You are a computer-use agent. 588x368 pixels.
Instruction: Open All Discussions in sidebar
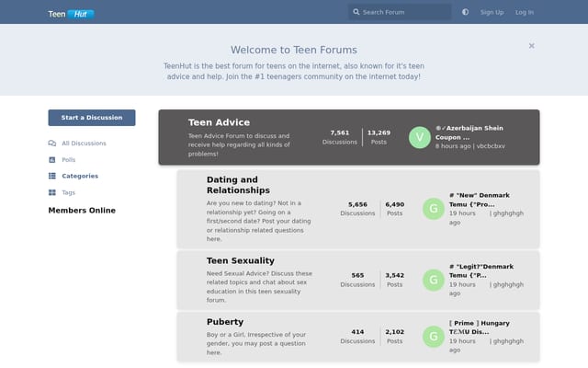[x=84, y=144]
